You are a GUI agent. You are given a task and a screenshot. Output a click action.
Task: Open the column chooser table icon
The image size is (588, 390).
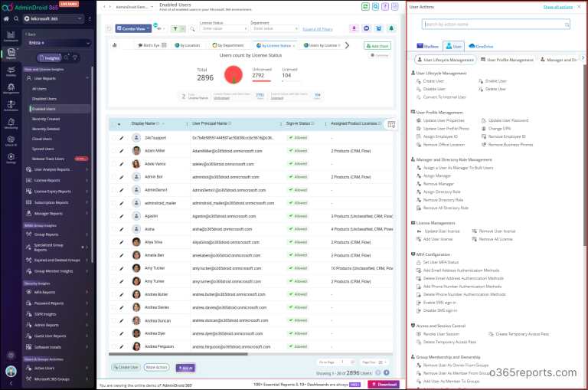pos(391,124)
